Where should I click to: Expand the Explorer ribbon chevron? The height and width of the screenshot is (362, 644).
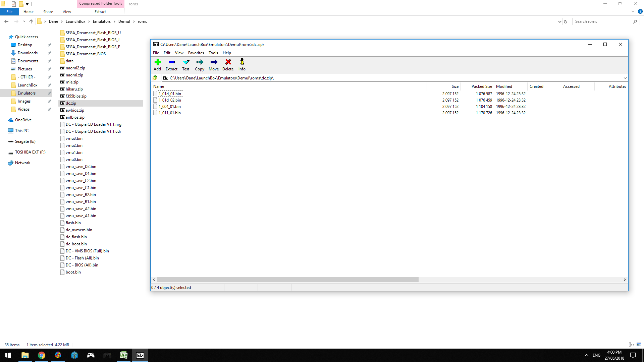[633, 11]
